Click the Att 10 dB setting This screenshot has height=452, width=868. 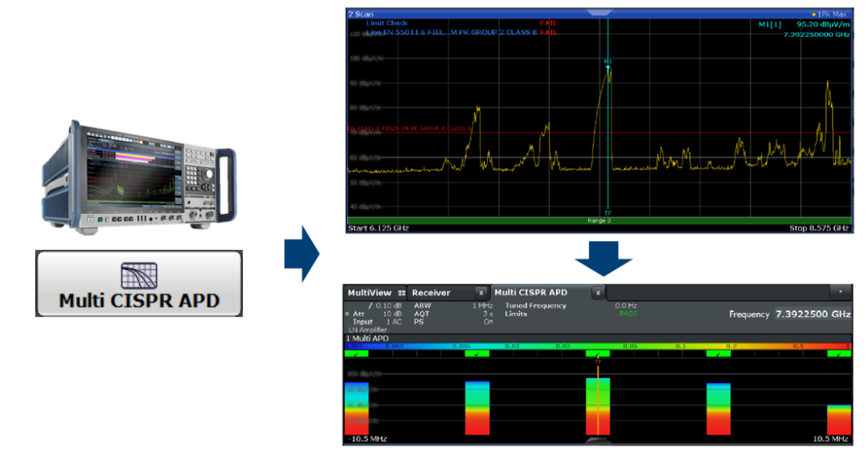[377, 314]
